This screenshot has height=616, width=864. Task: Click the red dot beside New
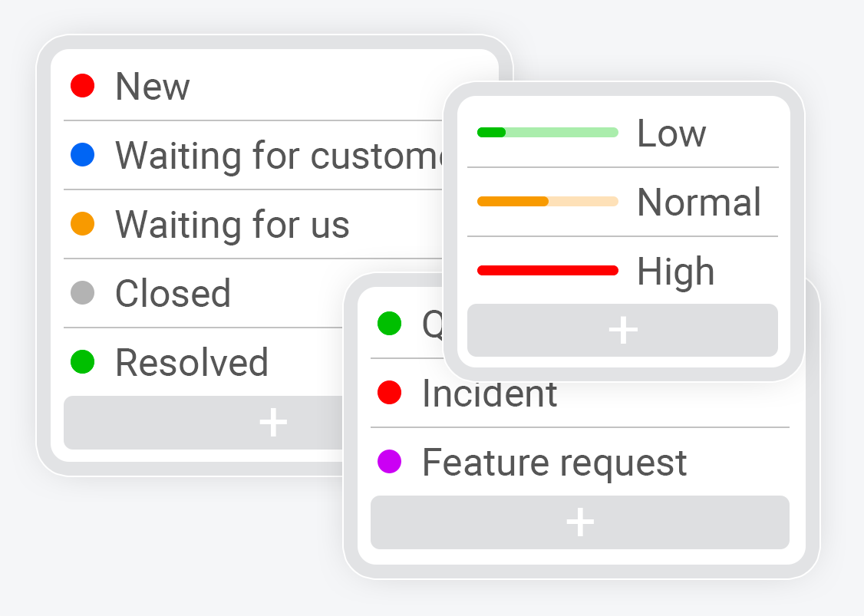click(x=82, y=86)
